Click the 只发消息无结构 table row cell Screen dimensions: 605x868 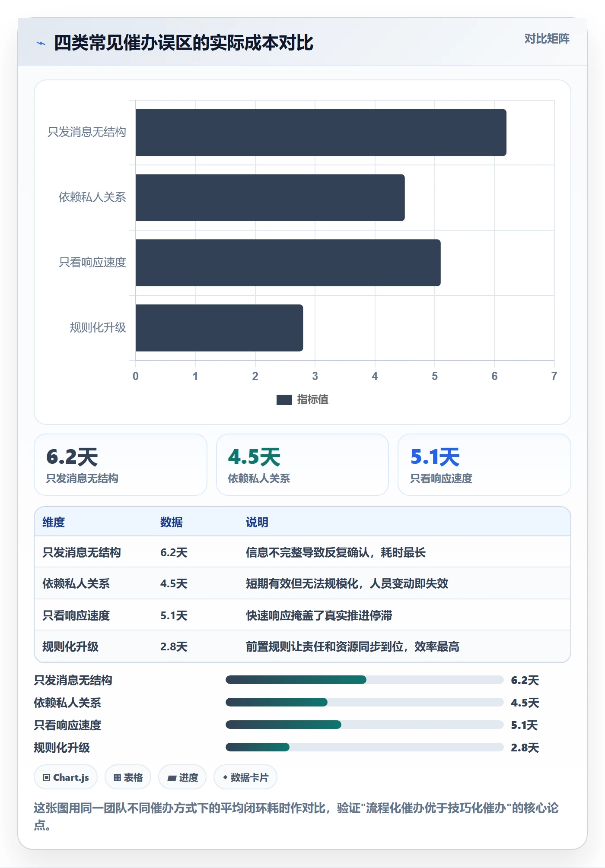click(82, 552)
